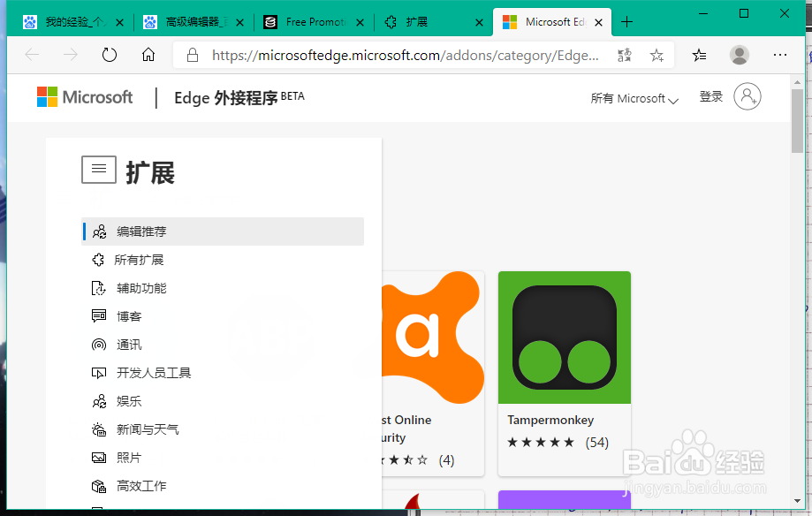This screenshot has height=516, width=812.
Task: Click the 登录 sign-in link
Action: (711, 96)
